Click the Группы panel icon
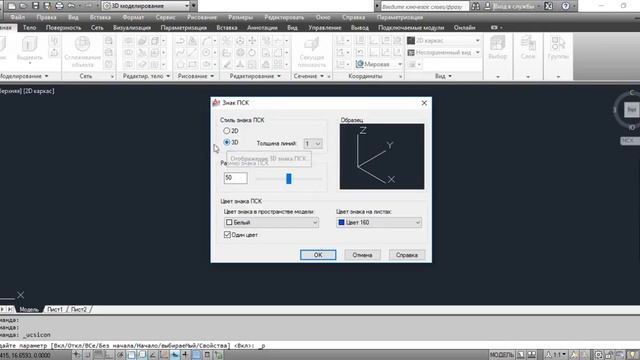 (558, 43)
